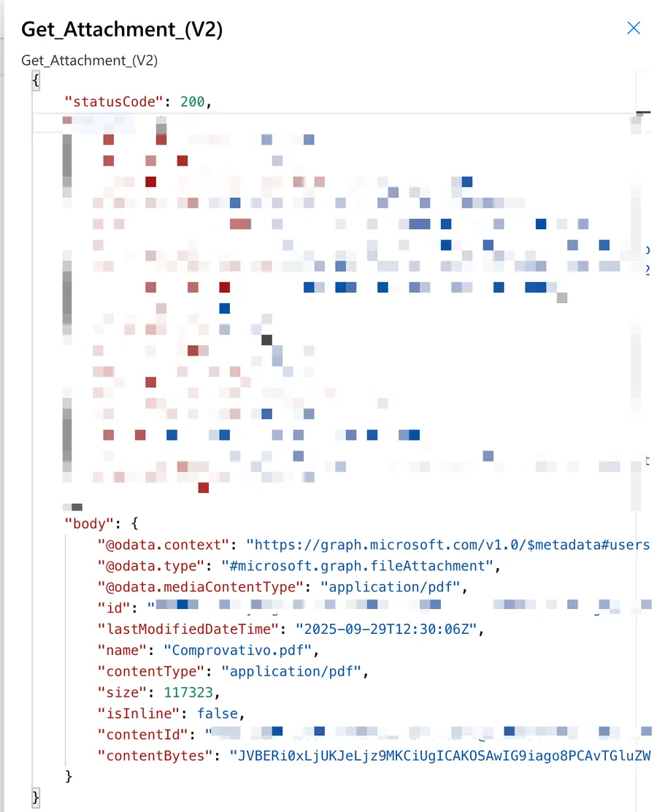This screenshot has height=812, width=657.
Task: Select the 117323 size value
Action: (193, 692)
